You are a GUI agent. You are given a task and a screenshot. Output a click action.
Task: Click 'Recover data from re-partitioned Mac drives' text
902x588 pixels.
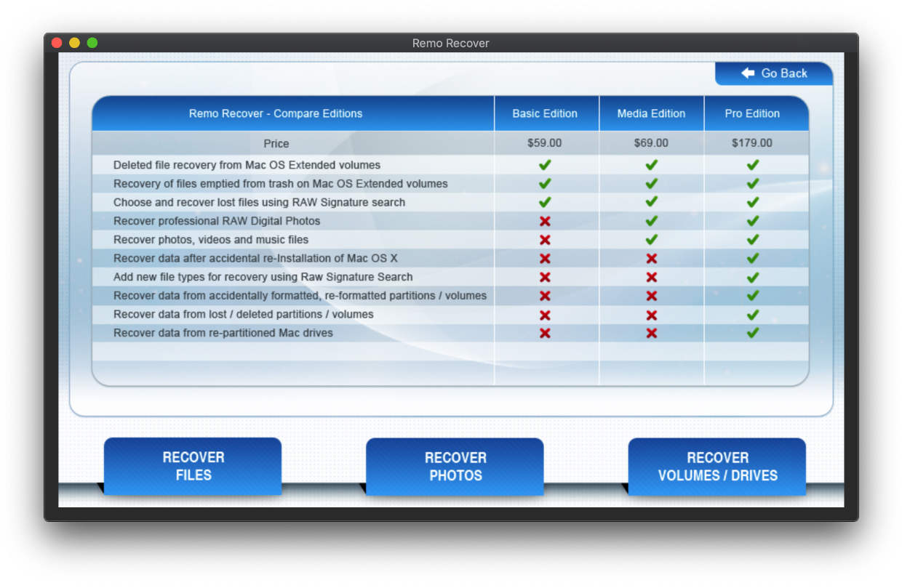223,333
